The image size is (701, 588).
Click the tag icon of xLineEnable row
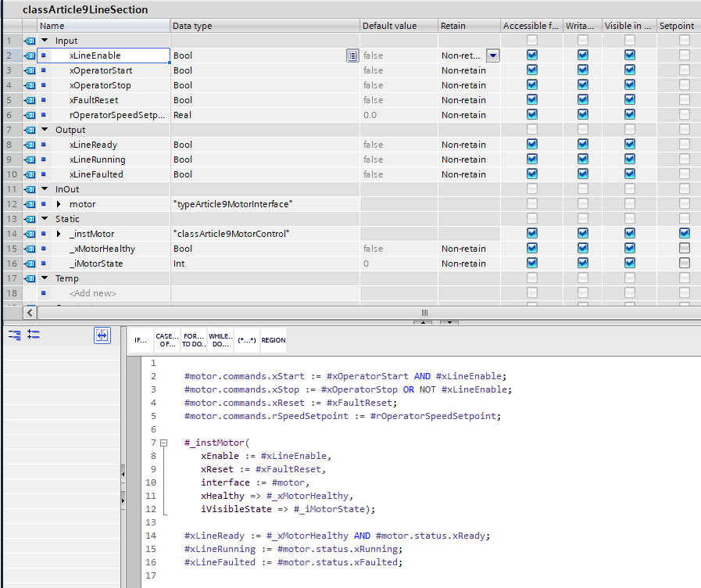coord(30,56)
